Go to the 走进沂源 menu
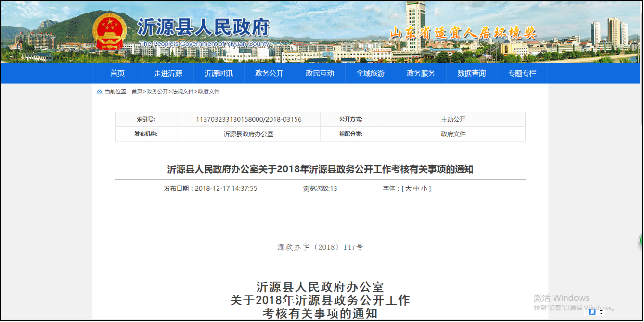644x322 pixels. click(x=168, y=73)
